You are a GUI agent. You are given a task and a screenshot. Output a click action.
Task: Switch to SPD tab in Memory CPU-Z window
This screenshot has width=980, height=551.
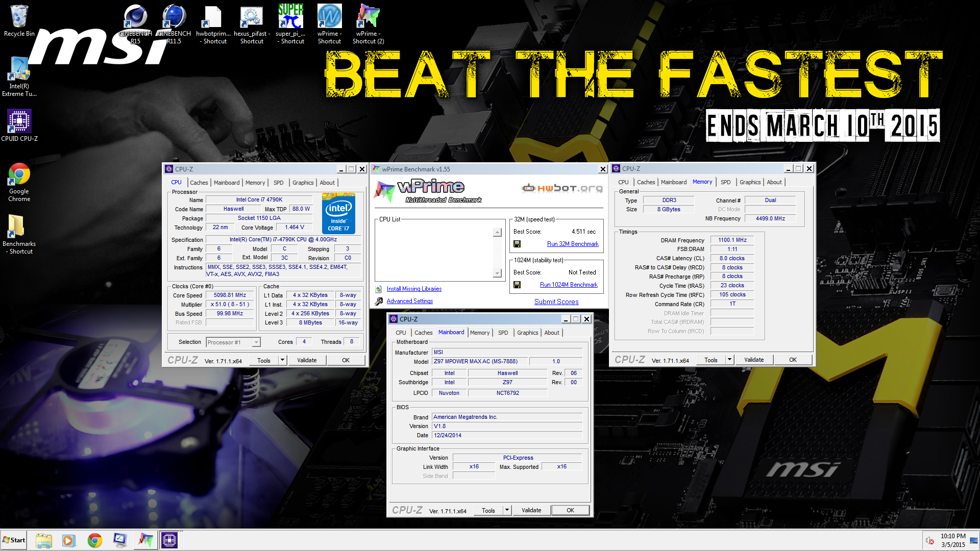click(725, 182)
